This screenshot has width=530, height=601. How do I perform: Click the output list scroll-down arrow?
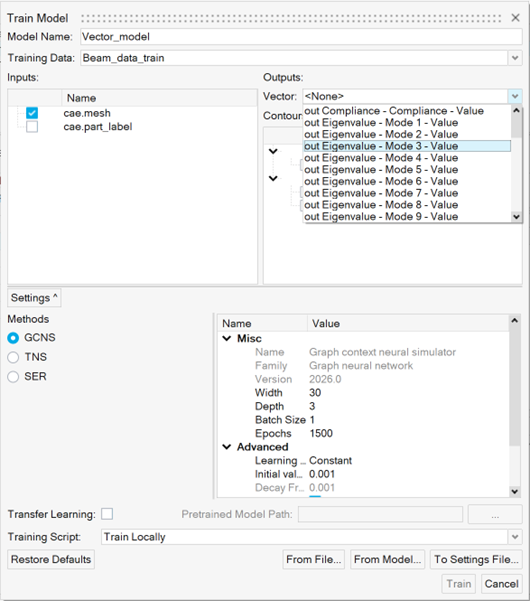tap(516, 217)
